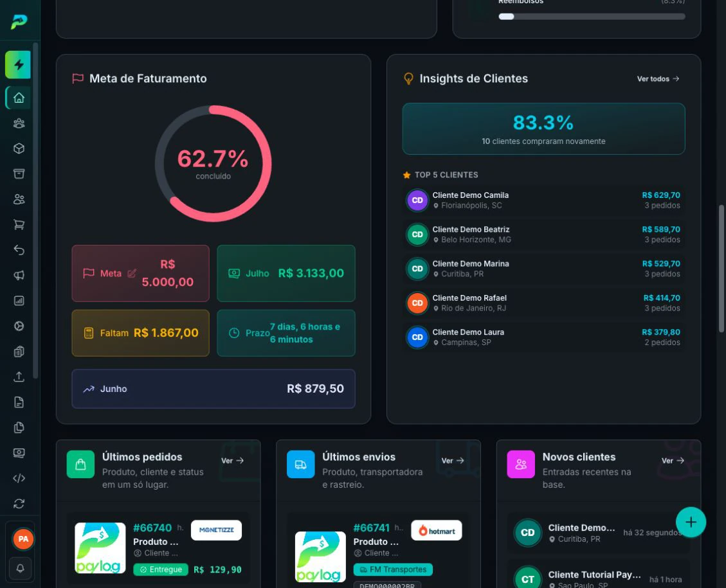Click the blue Últimos envios truck icon

300,464
